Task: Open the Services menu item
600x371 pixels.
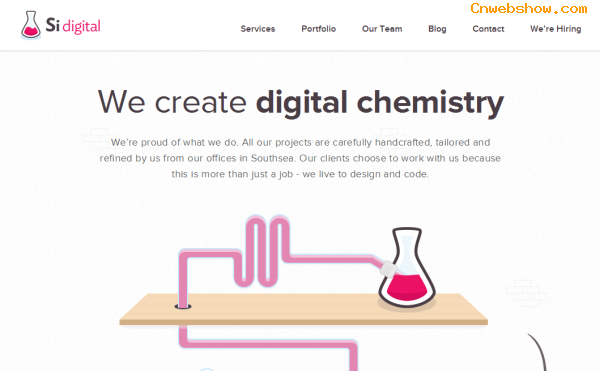Action: click(x=258, y=29)
